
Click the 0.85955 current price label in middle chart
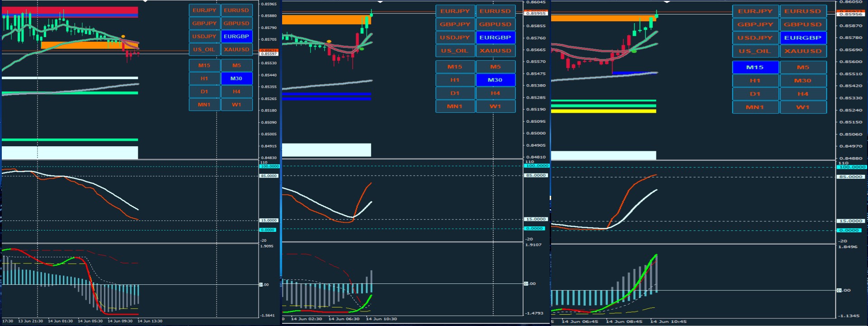(x=535, y=14)
